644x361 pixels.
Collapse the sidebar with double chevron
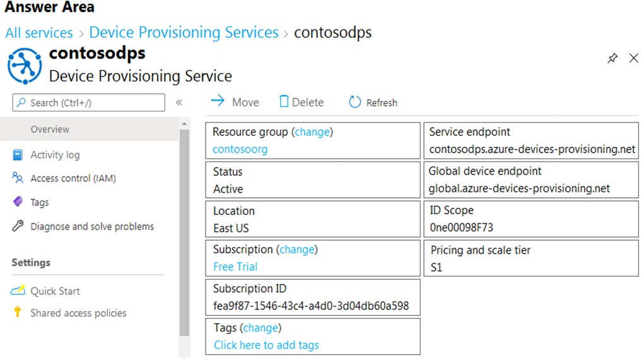pyautogui.click(x=179, y=103)
